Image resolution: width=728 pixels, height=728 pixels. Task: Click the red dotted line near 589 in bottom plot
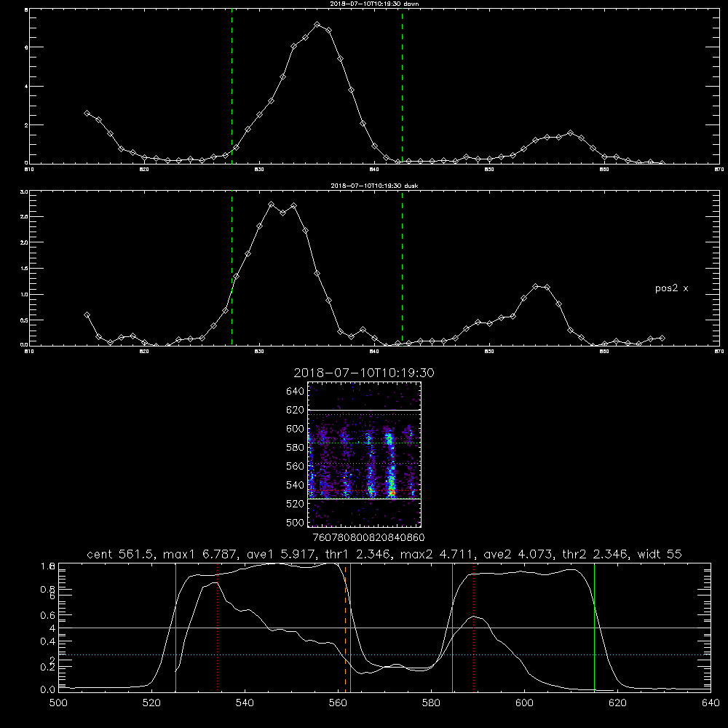tap(474, 628)
